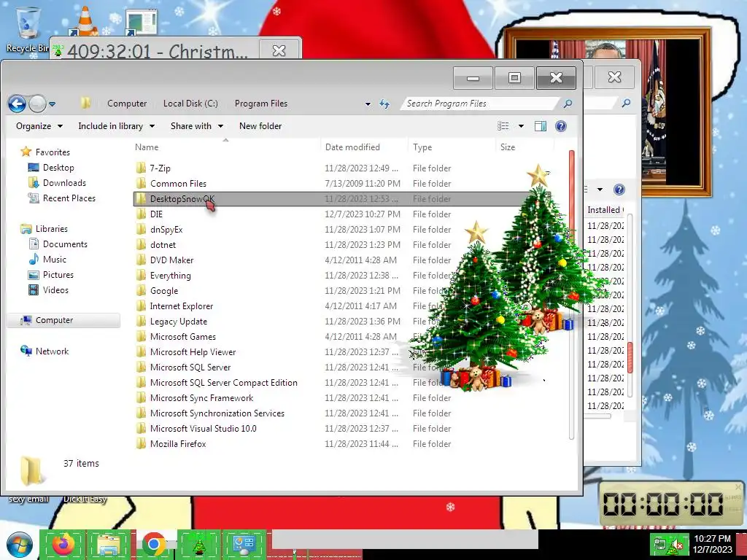Open the Organize menu
747x560 pixels.
[39, 126]
